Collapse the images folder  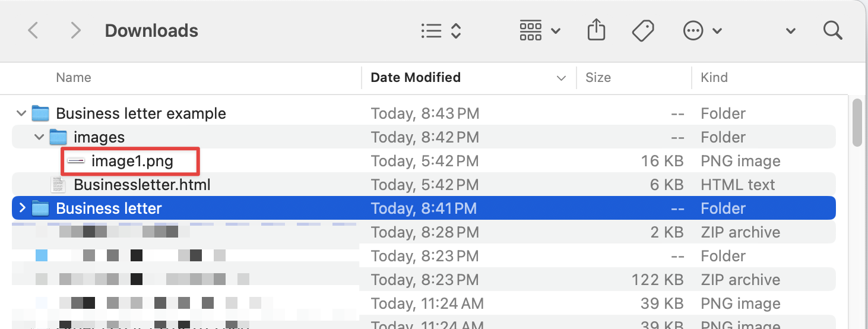(40, 137)
